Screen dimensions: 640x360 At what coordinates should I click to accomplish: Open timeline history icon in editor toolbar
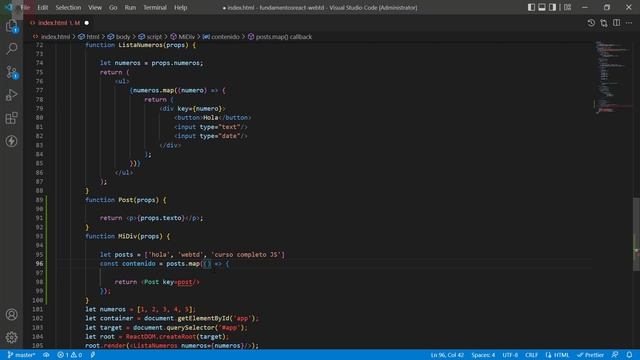pos(591,23)
